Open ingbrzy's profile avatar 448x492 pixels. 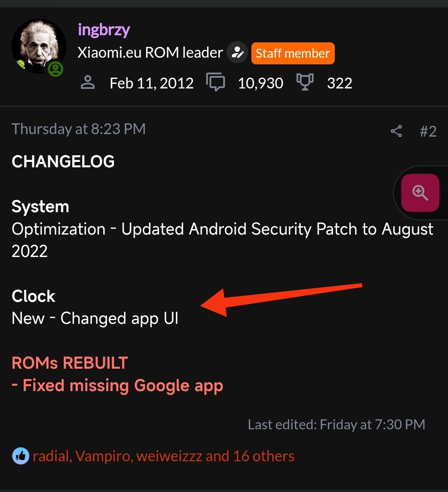tap(39, 46)
